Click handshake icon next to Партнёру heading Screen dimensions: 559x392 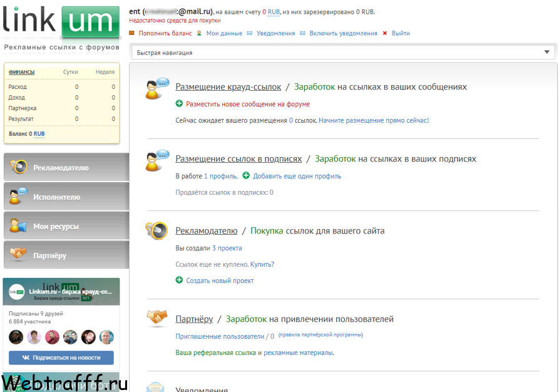(157, 317)
